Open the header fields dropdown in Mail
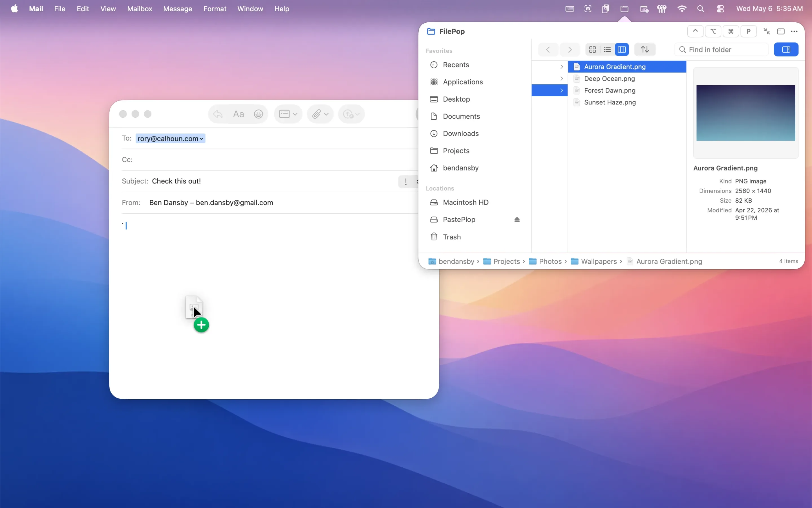Image resolution: width=812 pixels, height=508 pixels. pos(288,114)
